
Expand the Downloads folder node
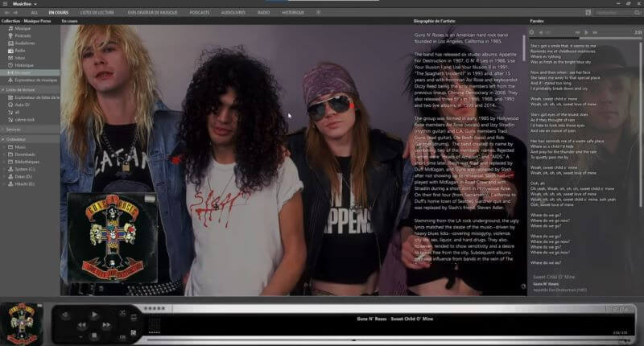5,154
